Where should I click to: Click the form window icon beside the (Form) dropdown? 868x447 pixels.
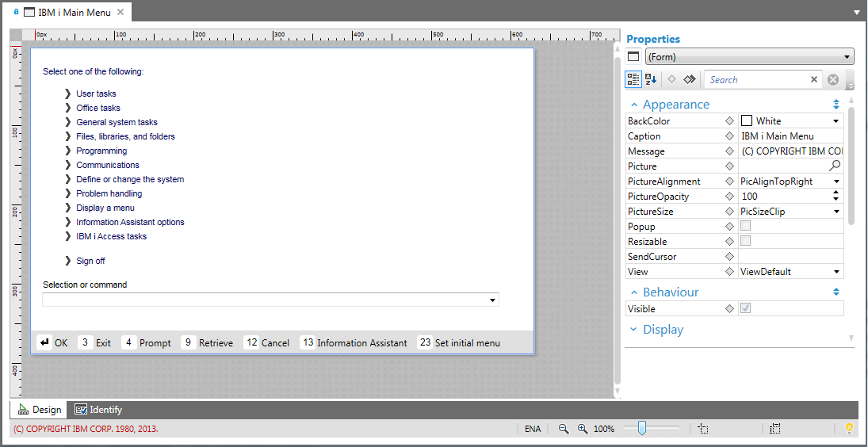coord(633,56)
